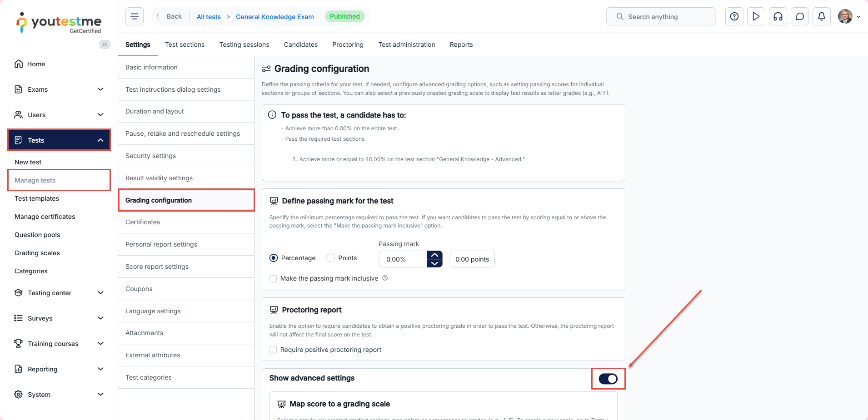868x420 pixels.
Task: Switch to the Test sections tab
Action: (x=185, y=44)
